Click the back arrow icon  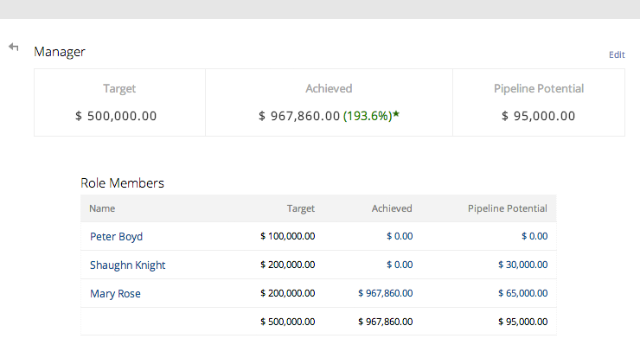click(x=14, y=47)
